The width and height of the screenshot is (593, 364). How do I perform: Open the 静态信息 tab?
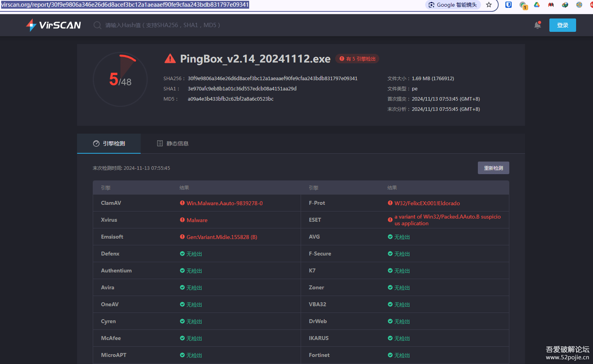tap(173, 143)
